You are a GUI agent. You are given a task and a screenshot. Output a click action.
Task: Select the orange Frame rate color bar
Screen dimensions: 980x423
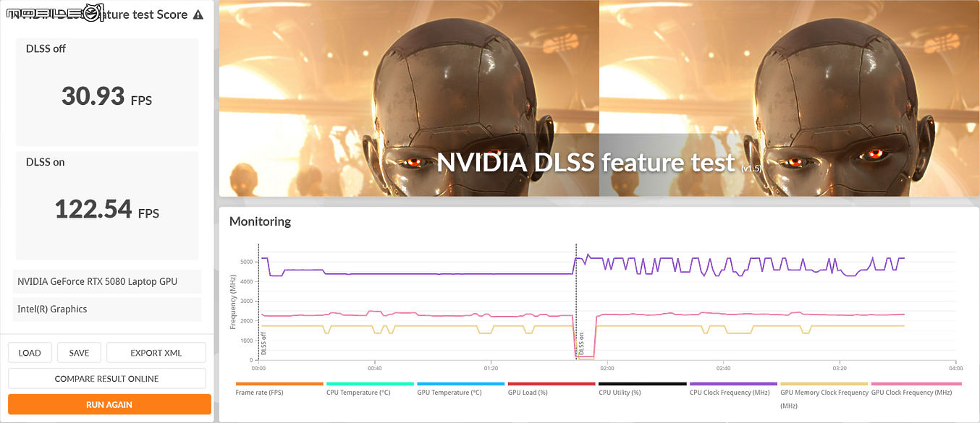(279, 384)
